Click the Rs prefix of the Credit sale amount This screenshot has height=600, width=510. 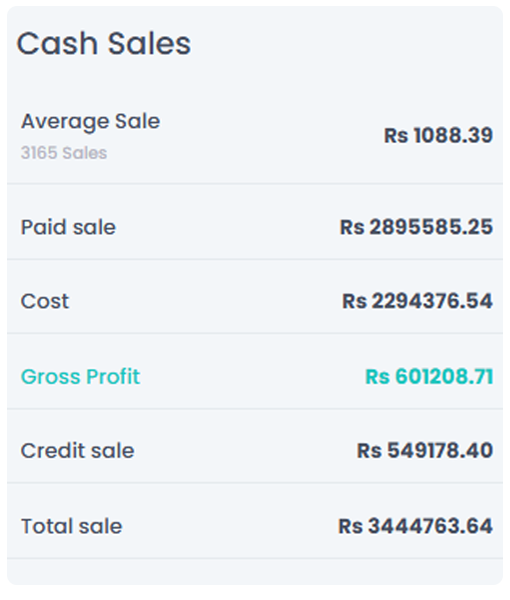click(x=369, y=450)
